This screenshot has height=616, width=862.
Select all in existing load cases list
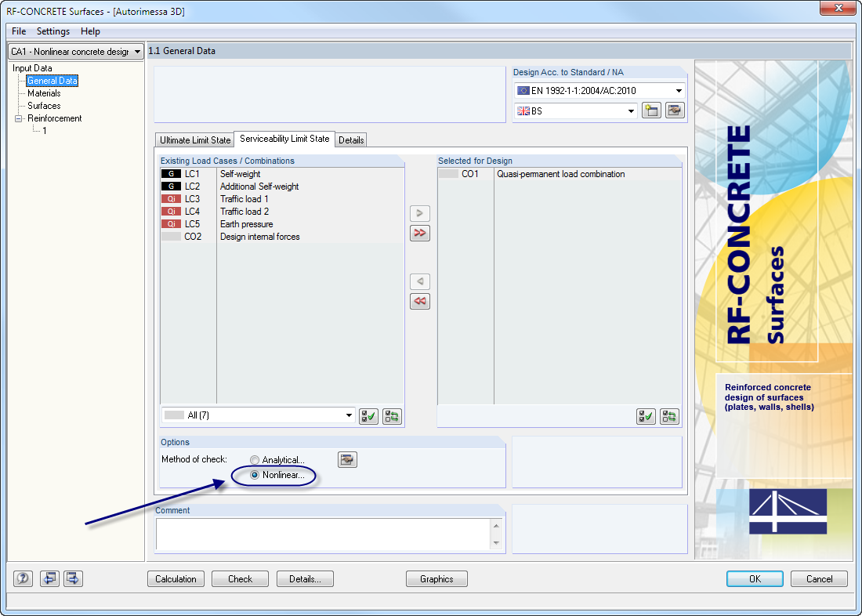point(368,416)
